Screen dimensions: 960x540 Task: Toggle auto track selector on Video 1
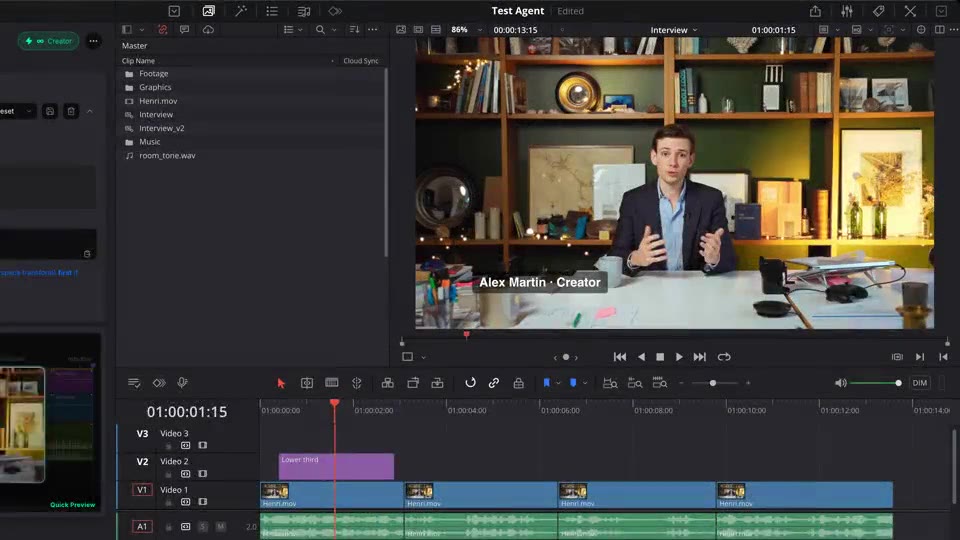tap(186, 502)
